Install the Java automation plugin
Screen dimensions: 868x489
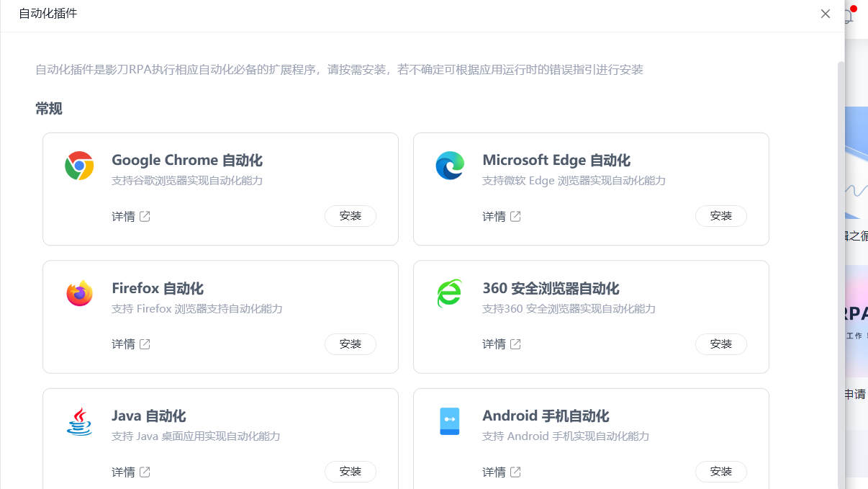tap(351, 472)
